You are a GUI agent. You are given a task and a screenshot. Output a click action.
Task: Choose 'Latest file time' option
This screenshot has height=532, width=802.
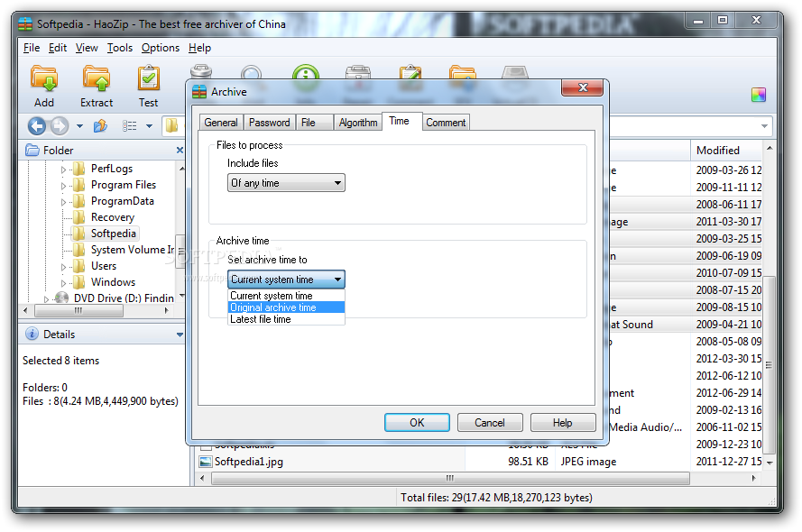[x=286, y=319]
